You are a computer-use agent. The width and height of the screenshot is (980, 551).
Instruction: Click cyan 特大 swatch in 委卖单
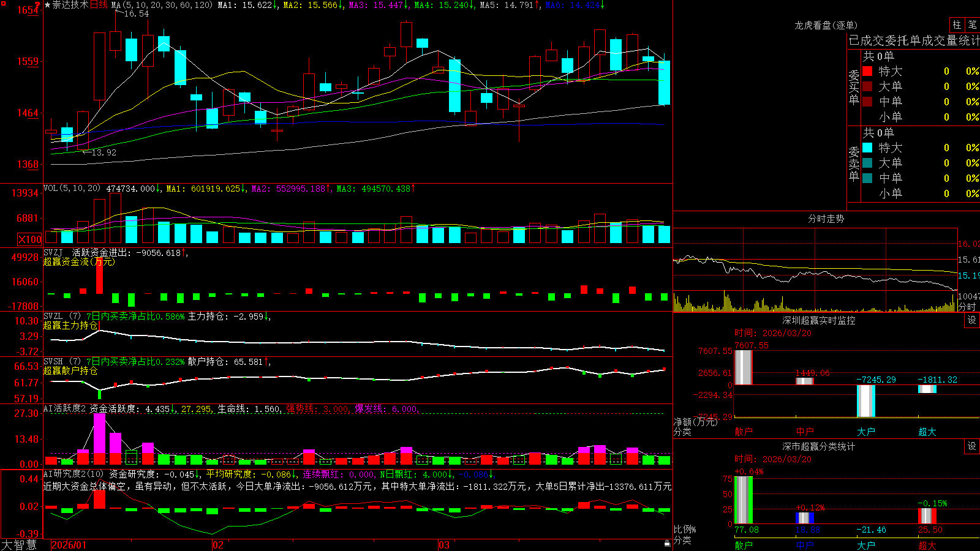click(x=867, y=148)
